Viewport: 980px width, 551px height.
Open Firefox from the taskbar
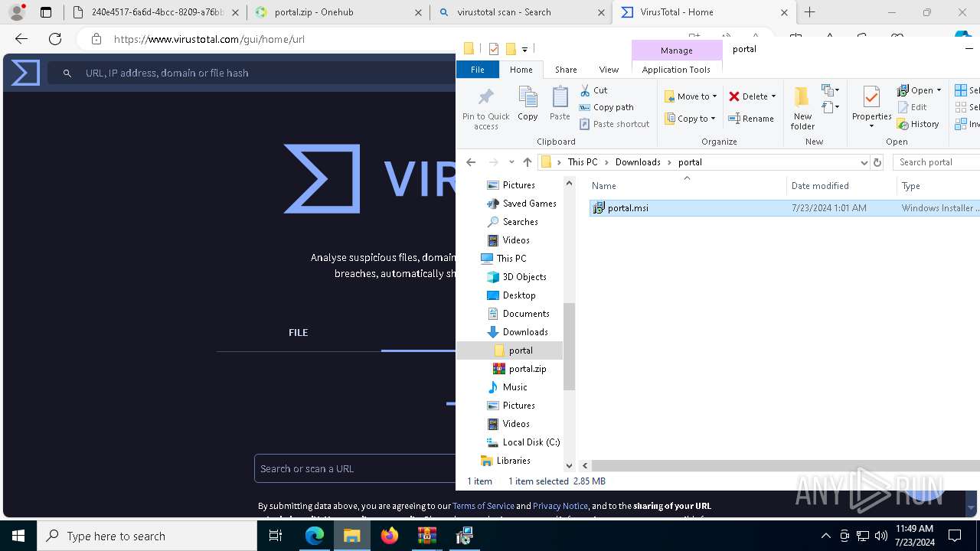(390, 536)
